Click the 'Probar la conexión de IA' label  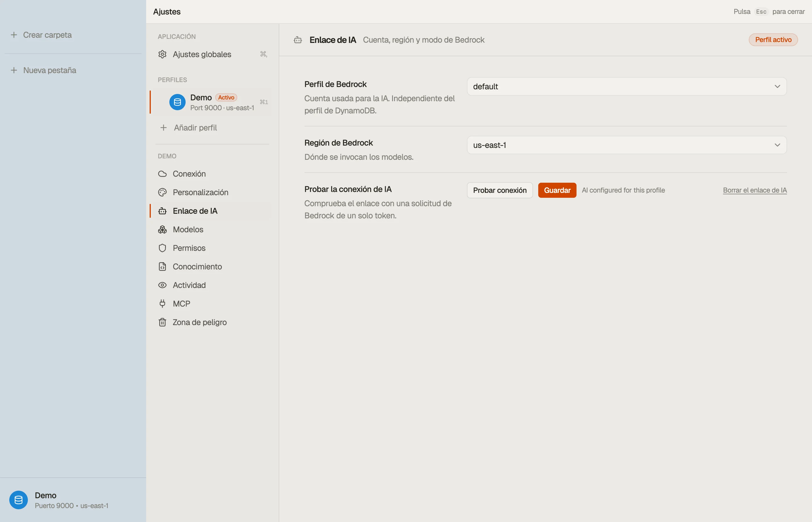pyautogui.click(x=348, y=189)
